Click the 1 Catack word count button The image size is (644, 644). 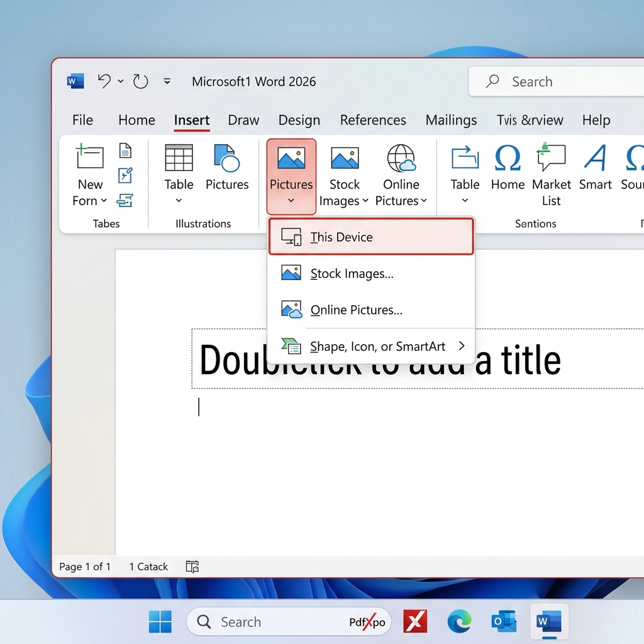coord(148,567)
